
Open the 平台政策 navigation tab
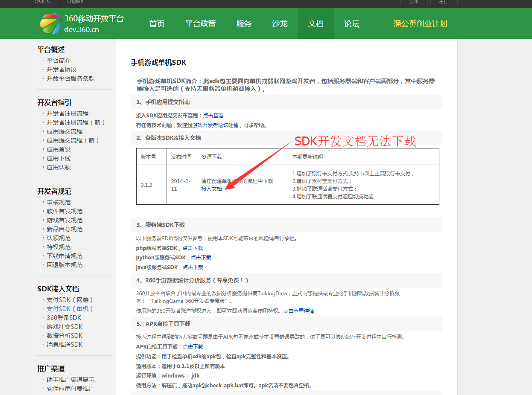tap(201, 23)
